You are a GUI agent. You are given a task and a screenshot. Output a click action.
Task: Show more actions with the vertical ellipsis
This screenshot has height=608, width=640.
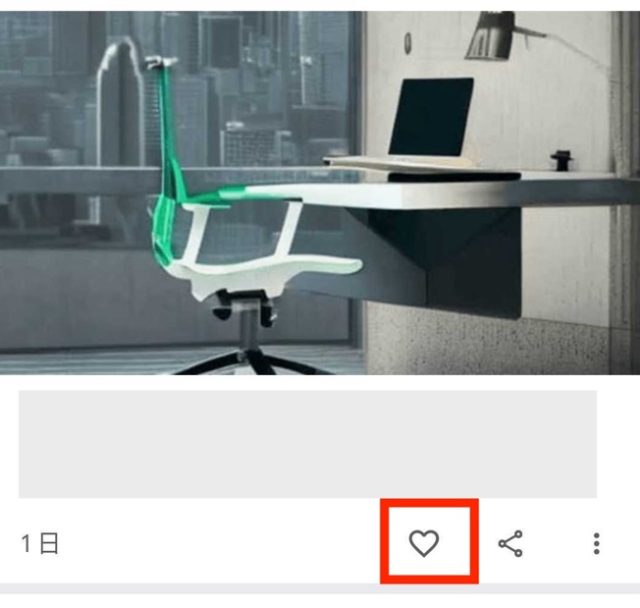click(596, 544)
